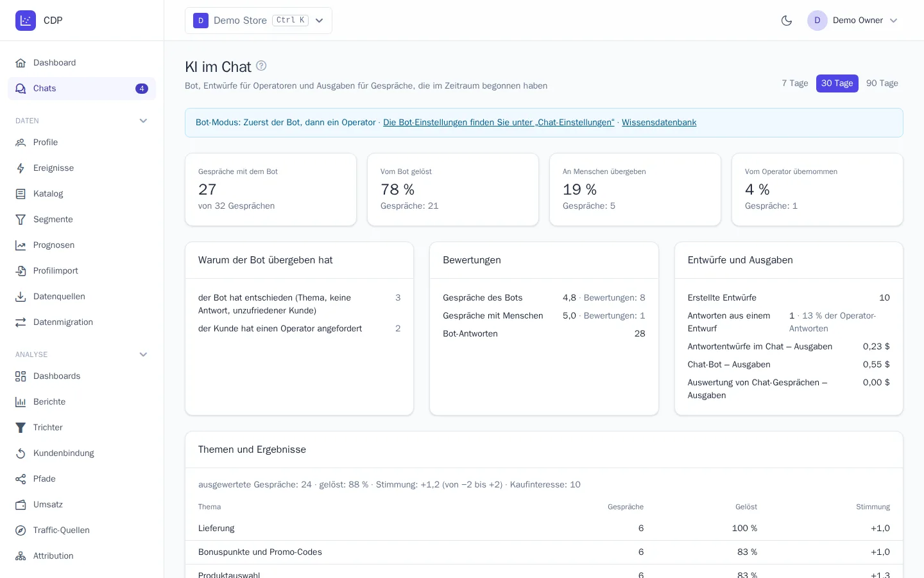Click the An Menschen übergeben card
Screen dimensions: 924x578
point(635,189)
